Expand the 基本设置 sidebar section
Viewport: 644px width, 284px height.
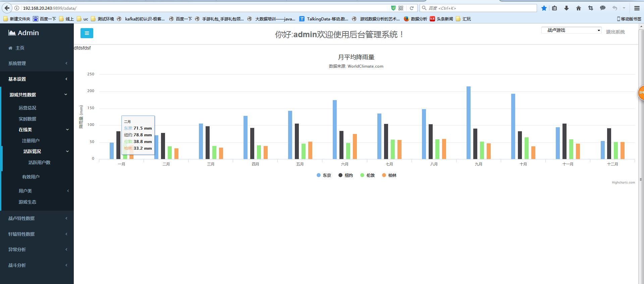(37, 79)
